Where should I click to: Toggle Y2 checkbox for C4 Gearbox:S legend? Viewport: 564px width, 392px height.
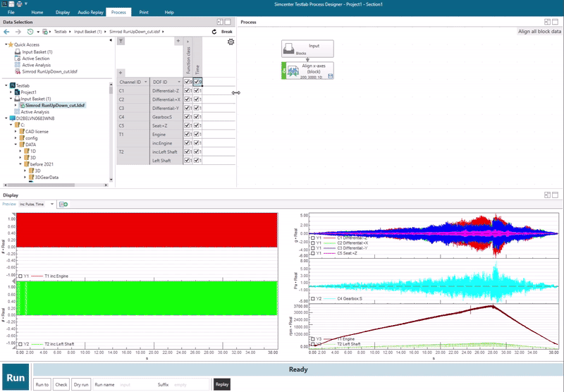(x=313, y=299)
